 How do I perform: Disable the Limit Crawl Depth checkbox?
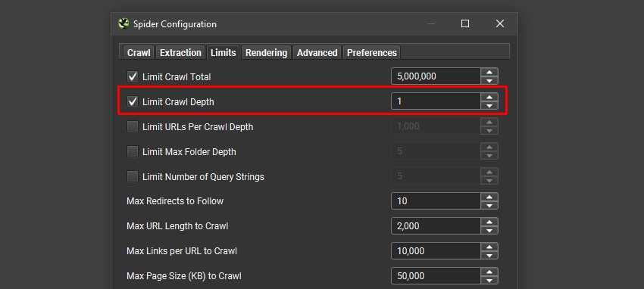click(133, 101)
